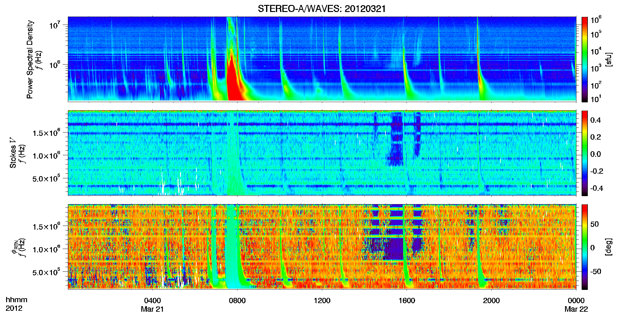
Task: Click the 0400 time axis label
Action: point(152,301)
